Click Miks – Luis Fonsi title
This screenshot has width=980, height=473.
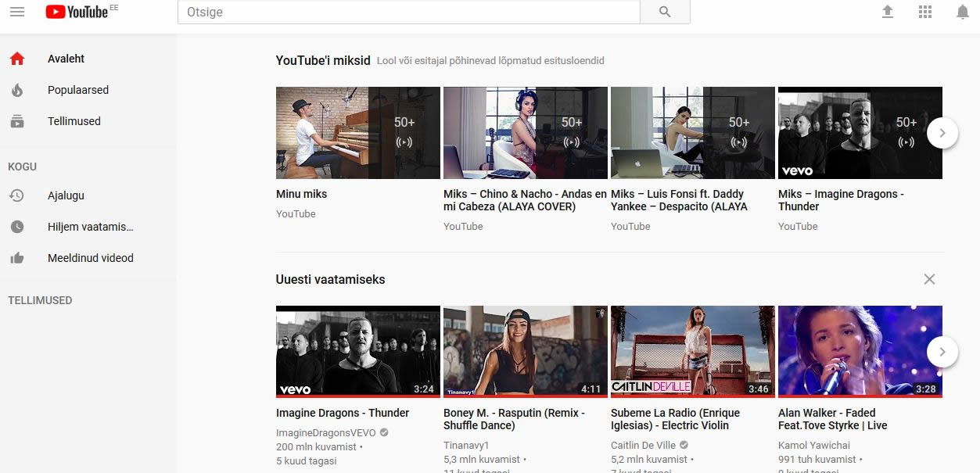(679, 200)
